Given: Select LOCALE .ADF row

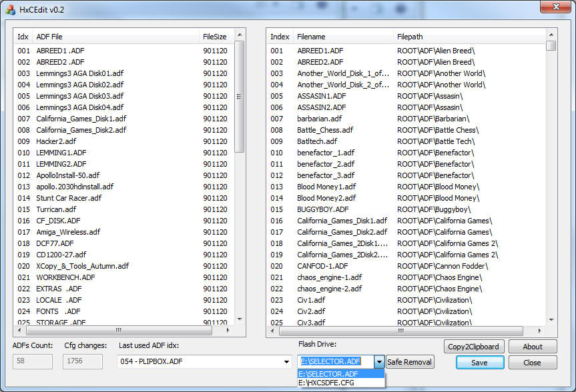Looking at the screenshot, I should tap(123, 300).
